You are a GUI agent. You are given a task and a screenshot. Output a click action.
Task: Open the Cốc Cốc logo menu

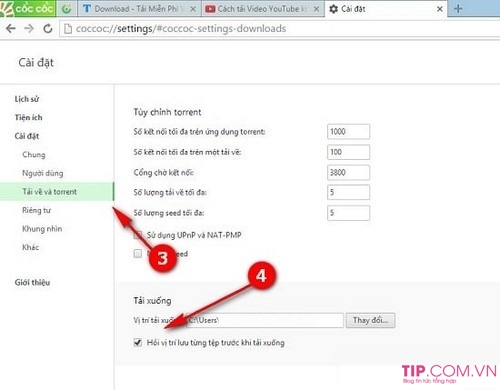(27, 8)
